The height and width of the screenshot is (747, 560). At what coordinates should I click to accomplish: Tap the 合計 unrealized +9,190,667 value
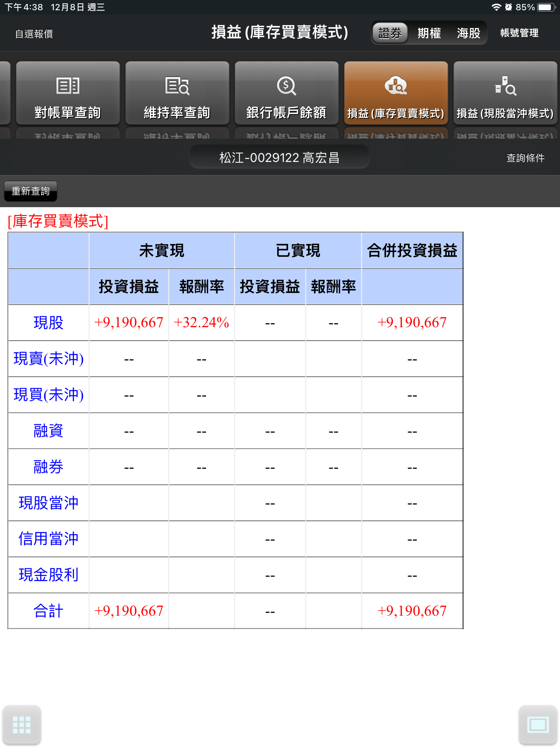129,611
